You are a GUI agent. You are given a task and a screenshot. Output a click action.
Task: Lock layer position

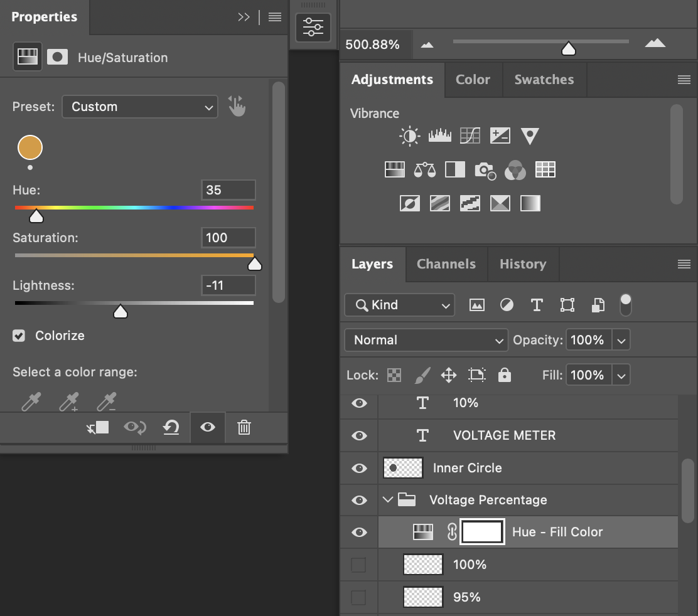pos(449,375)
